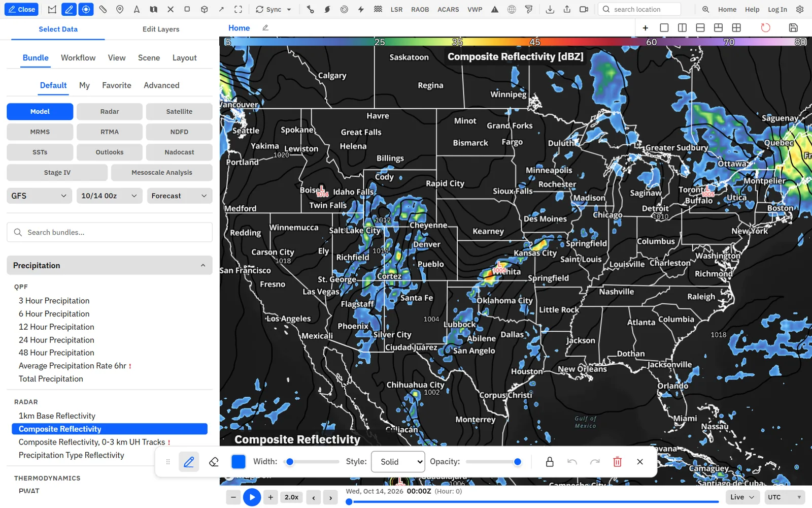Open the Forecast type dropdown
The image size is (812, 508).
coord(179,196)
